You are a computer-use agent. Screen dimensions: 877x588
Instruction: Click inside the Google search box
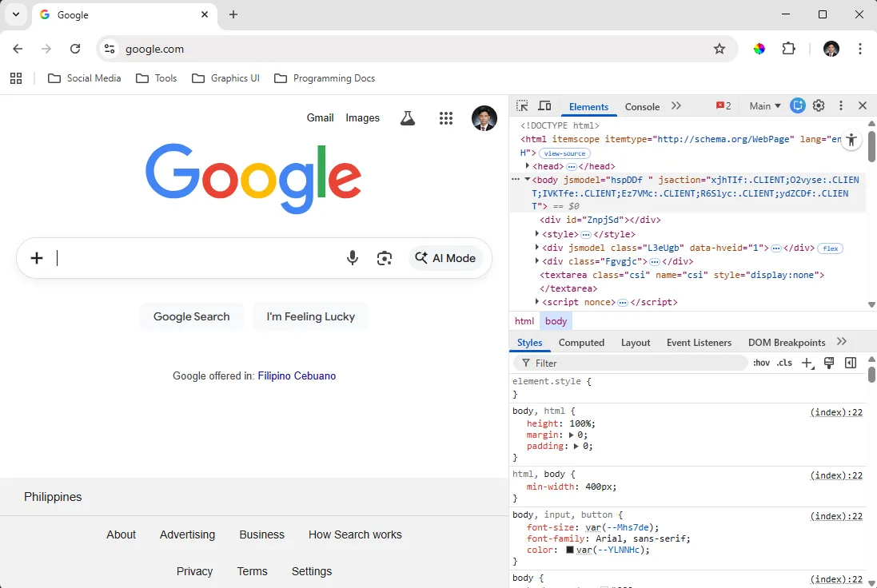pos(200,258)
